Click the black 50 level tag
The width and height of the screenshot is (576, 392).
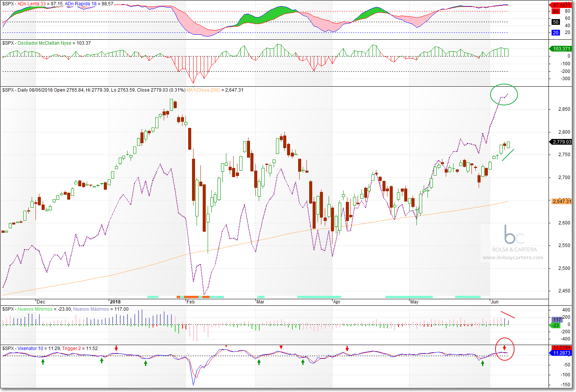(556, 22)
